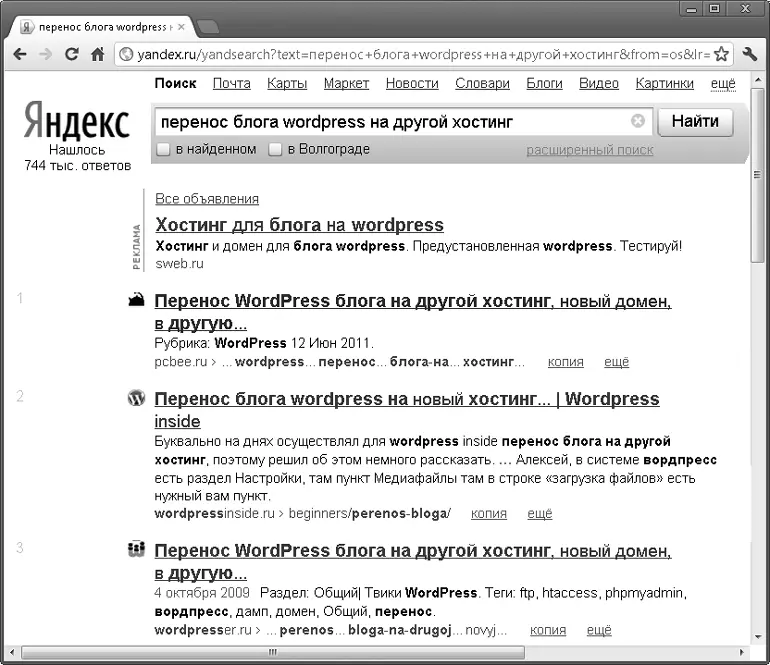Click the horizontal scrollbar right arrow
Viewport: 770px width, 665px height.
pyautogui.click(x=742, y=653)
